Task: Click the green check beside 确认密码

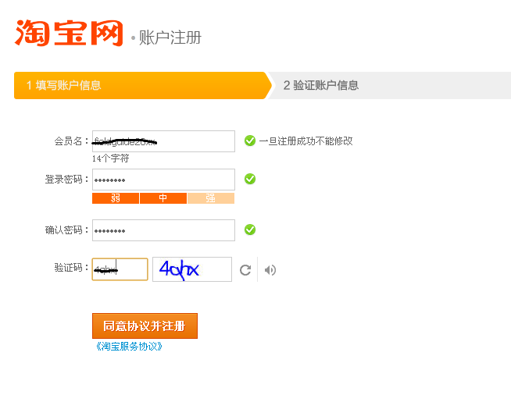Action: click(250, 230)
